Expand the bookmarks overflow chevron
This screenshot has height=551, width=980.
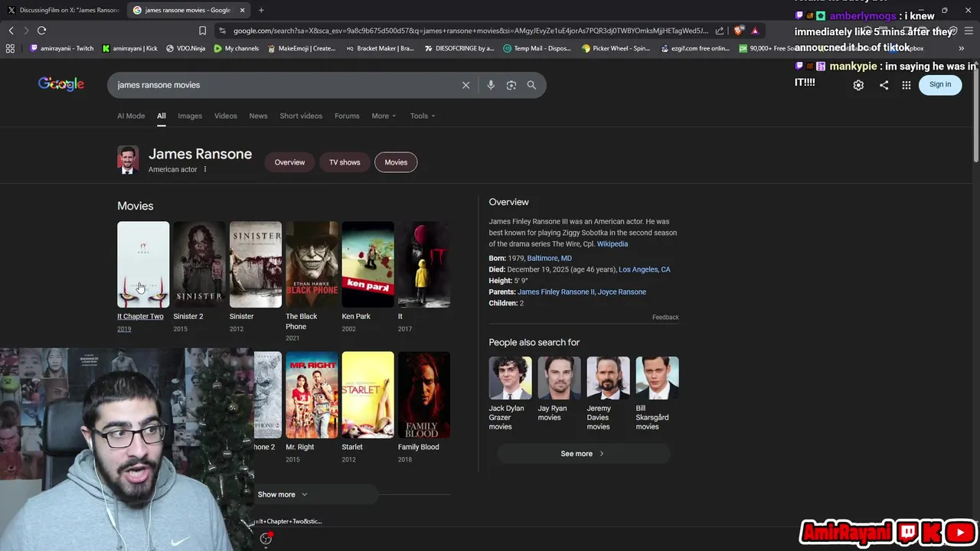click(962, 48)
